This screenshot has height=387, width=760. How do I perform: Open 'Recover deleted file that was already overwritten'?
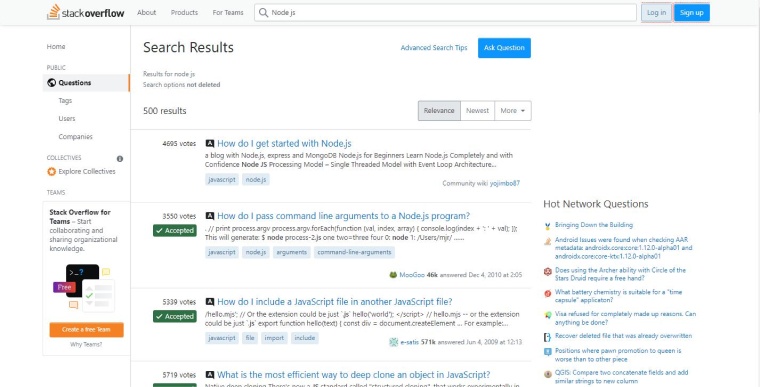coord(623,336)
